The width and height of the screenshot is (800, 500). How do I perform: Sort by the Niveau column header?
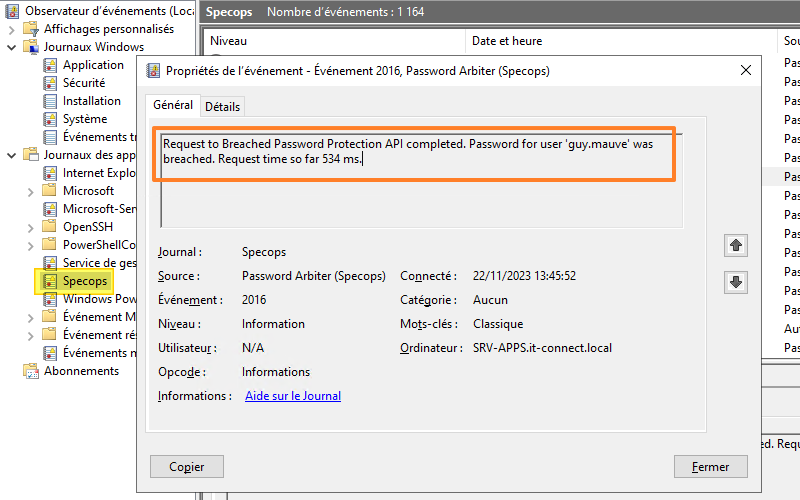pos(228,41)
